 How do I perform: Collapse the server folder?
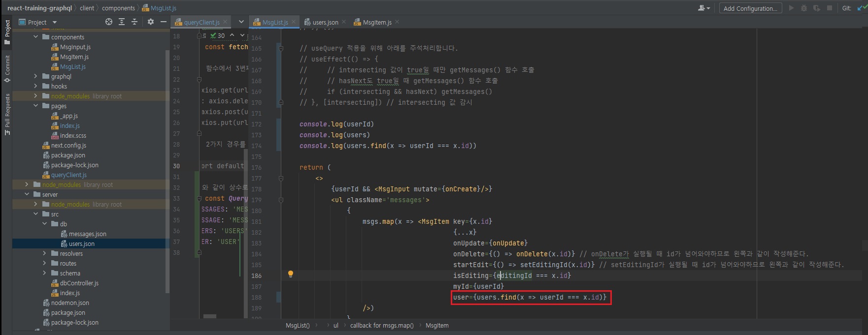[x=27, y=194]
